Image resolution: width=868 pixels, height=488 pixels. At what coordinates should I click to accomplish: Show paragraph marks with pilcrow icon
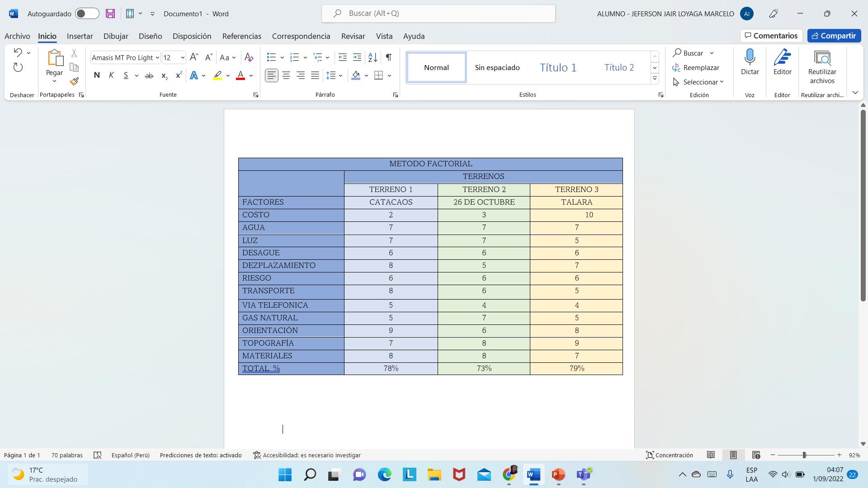click(388, 57)
